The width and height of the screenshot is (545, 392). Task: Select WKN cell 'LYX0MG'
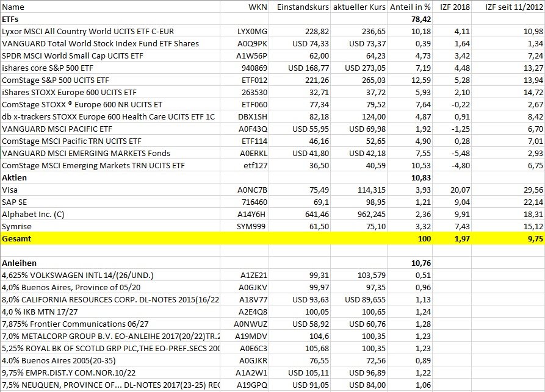244,31
